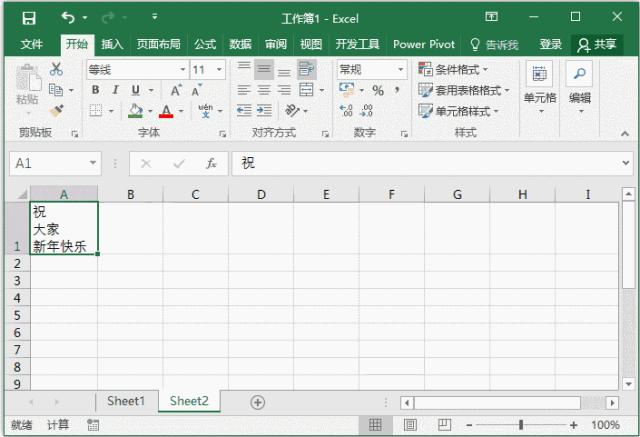The height and width of the screenshot is (437, 640).
Task: Switch to the 插入 tab
Action: pos(112,44)
